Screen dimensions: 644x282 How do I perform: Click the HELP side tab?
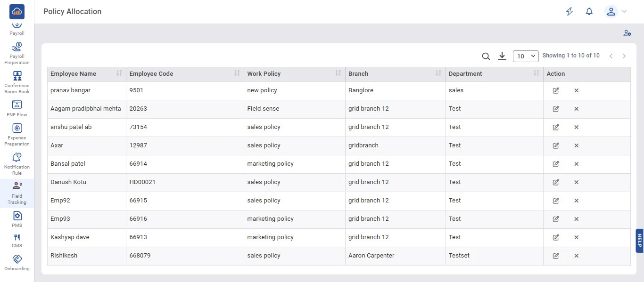(x=639, y=241)
